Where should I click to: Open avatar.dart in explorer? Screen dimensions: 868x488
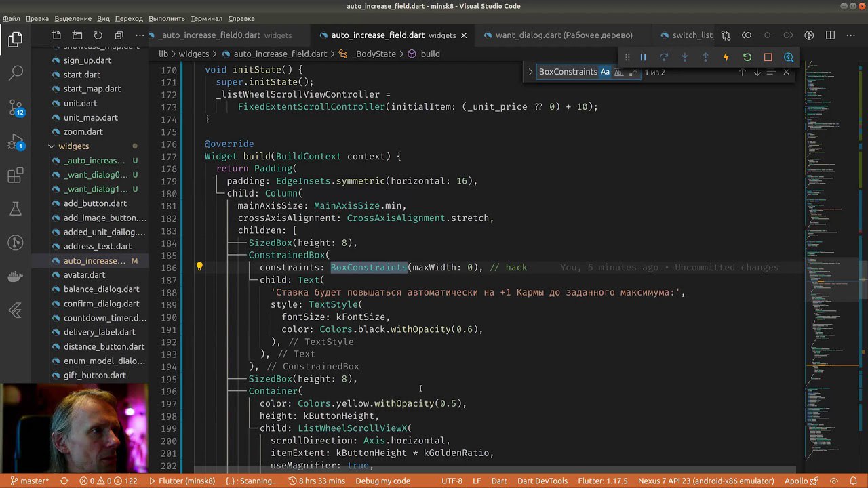click(84, 275)
